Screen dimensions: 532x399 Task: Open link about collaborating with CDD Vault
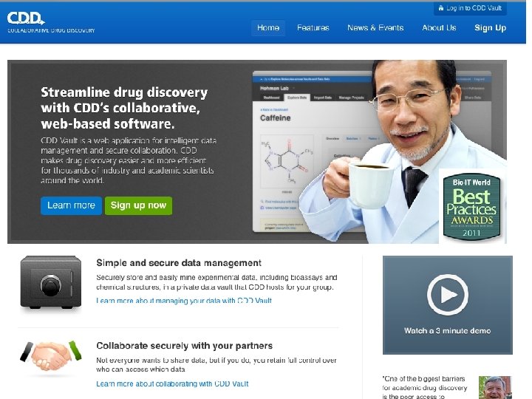(172, 383)
